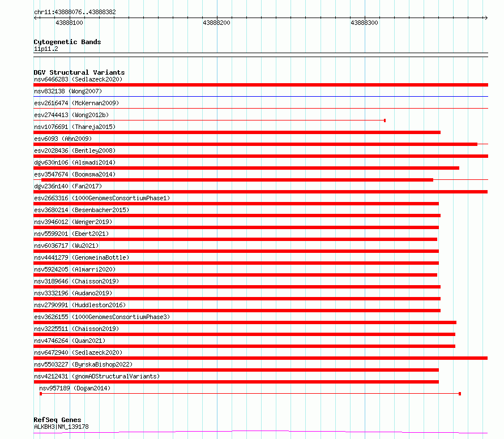Screen dimensions: 504x439
Task: Open dgv630n106 (Alsmadi2014) entry
Action: tap(75, 162)
